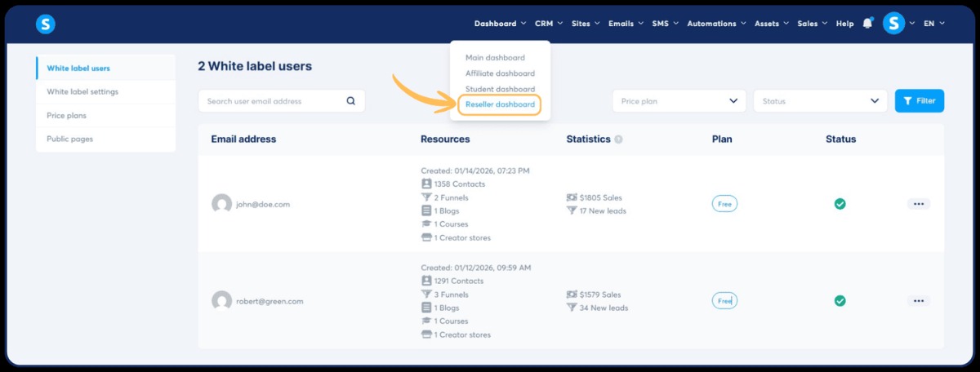980x372 pixels.
Task: Click store icon in john@doe.com row
Action: (426, 237)
